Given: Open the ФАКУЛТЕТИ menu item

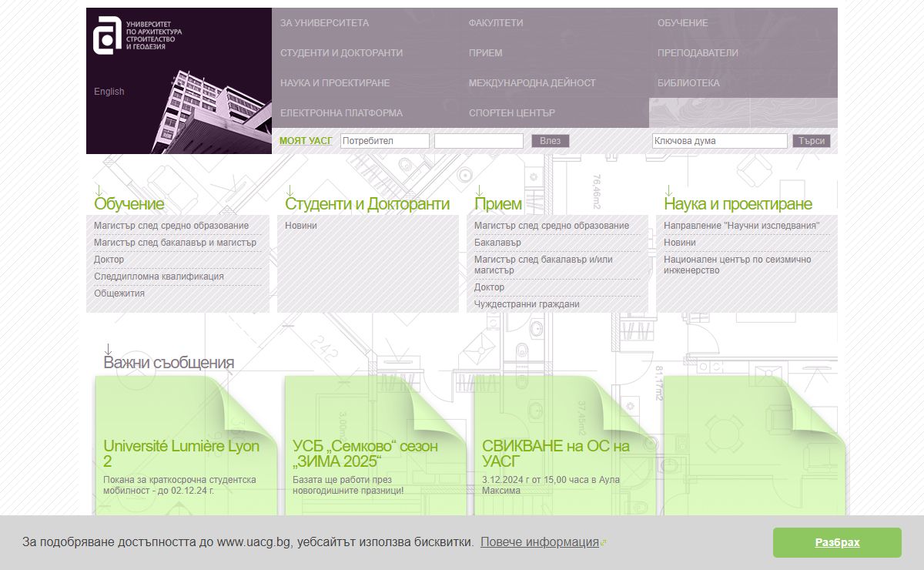Looking at the screenshot, I should [495, 23].
